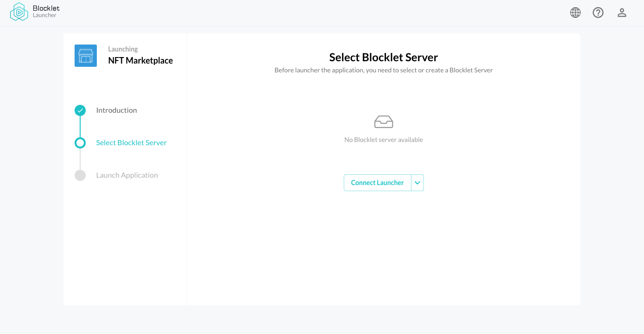Click the 'Select Blocklet Server' heading
Image resolution: width=644 pixels, height=334 pixels.
point(384,58)
